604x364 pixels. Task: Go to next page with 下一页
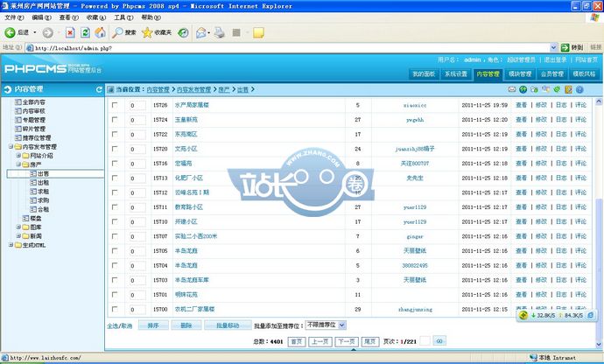click(347, 341)
